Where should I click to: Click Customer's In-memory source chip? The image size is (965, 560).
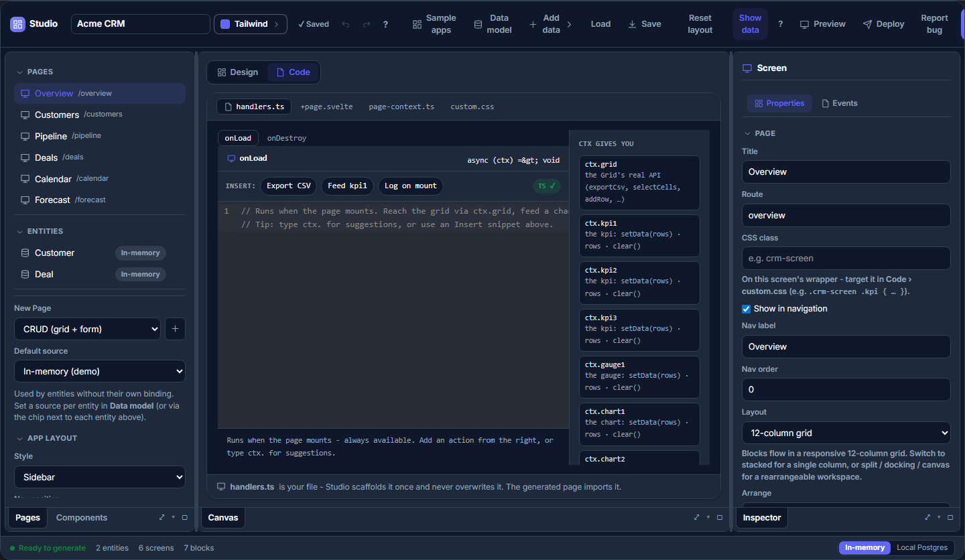point(140,253)
